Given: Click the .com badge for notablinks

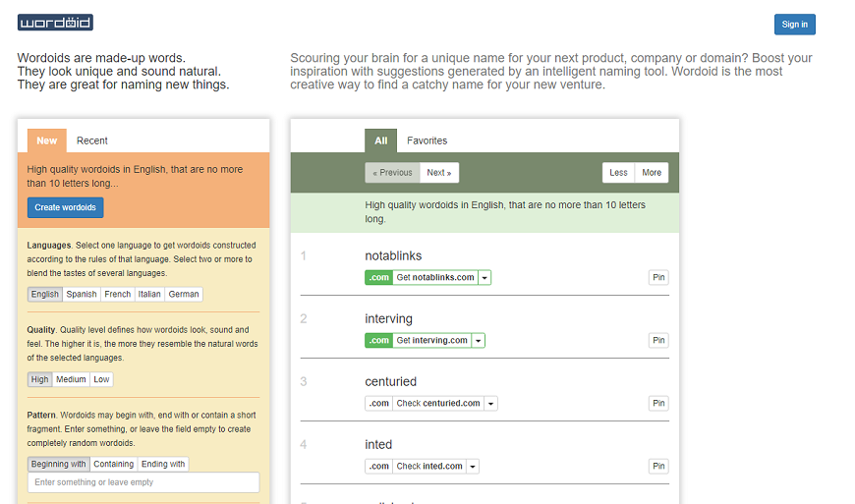Looking at the screenshot, I should pyautogui.click(x=379, y=277).
